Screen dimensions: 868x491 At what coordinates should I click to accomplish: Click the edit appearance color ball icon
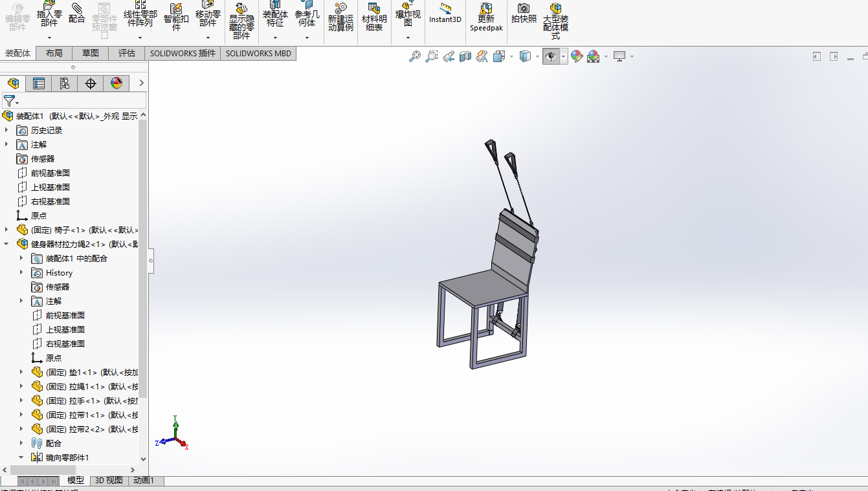point(576,57)
